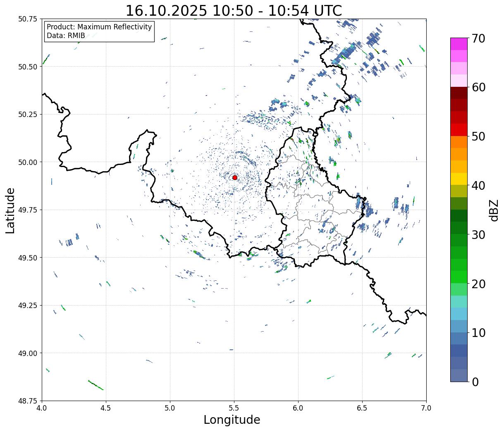
Task: Click the magenta swatch at top of colorbar
Action: coord(459,44)
